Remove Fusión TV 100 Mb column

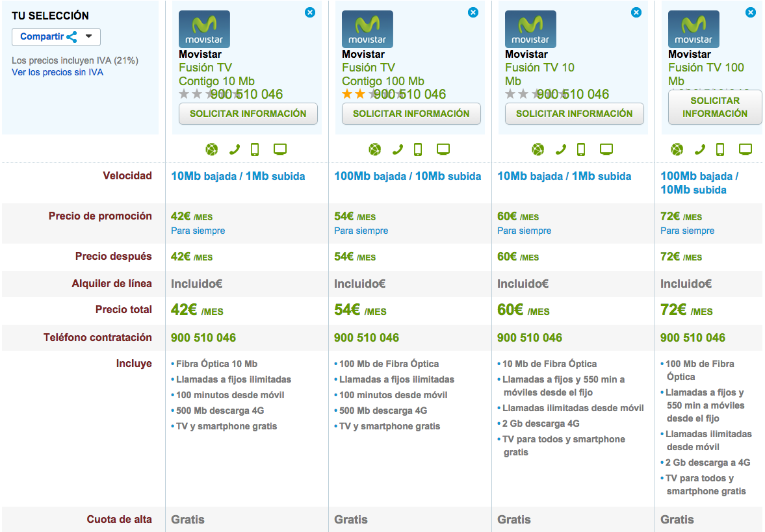click(x=751, y=13)
